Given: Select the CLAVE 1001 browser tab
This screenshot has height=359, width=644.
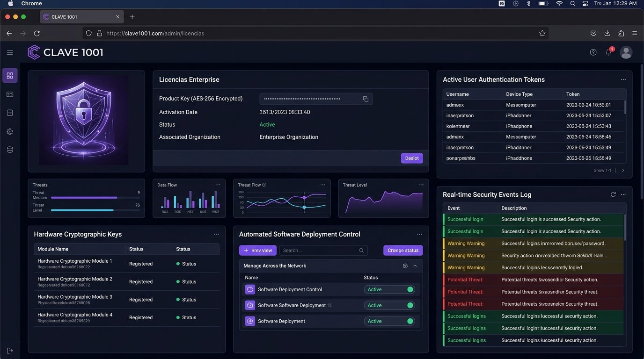Looking at the screenshot, I should 82,17.
